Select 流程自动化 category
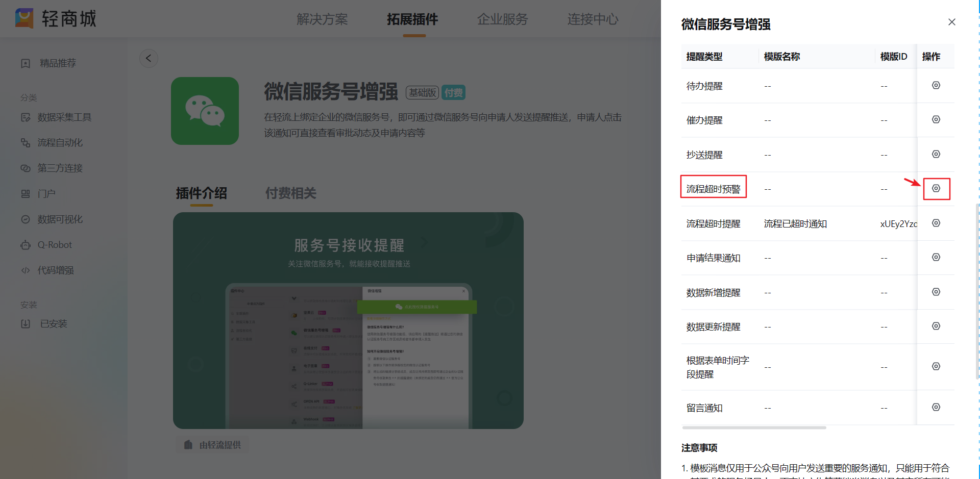Image resolution: width=980 pixels, height=479 pixels. tap(60, 143)
